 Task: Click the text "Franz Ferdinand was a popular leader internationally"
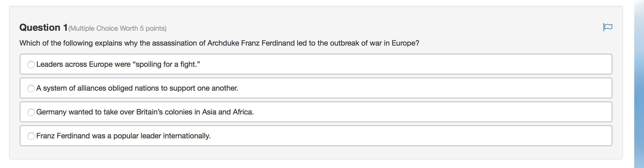123,136
